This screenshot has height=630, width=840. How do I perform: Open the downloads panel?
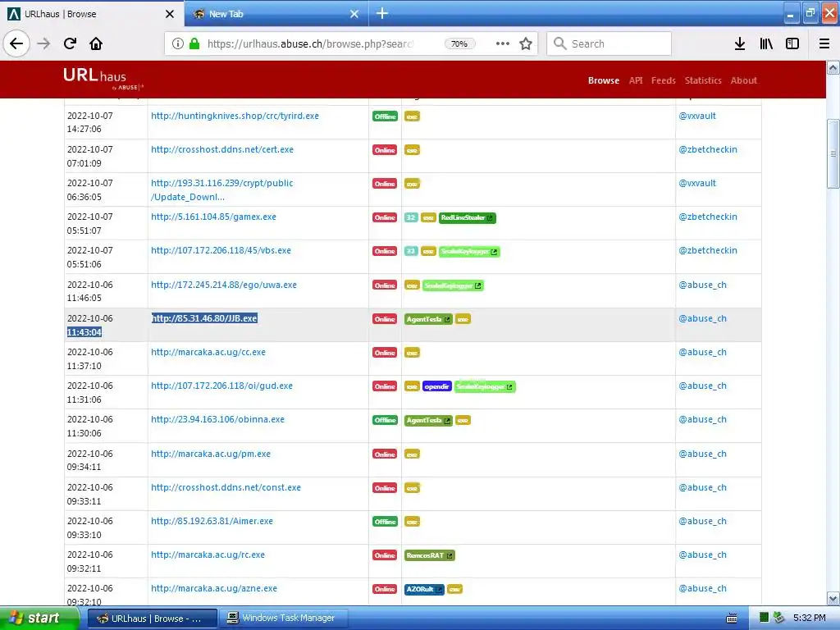739,43
